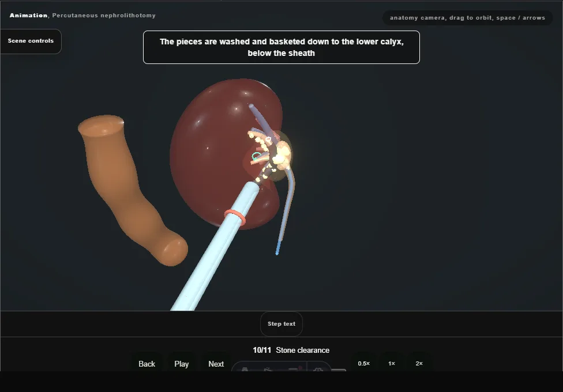This screenshot has width=563, height=392.
Task: Click the anatomy camera hint text
Action: click(467, 18)
